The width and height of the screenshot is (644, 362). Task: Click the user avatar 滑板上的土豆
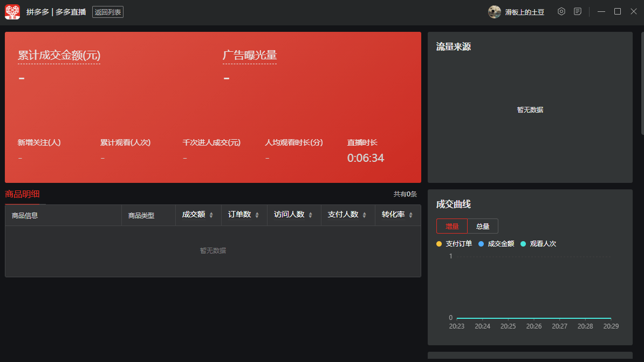coord(495,12)
